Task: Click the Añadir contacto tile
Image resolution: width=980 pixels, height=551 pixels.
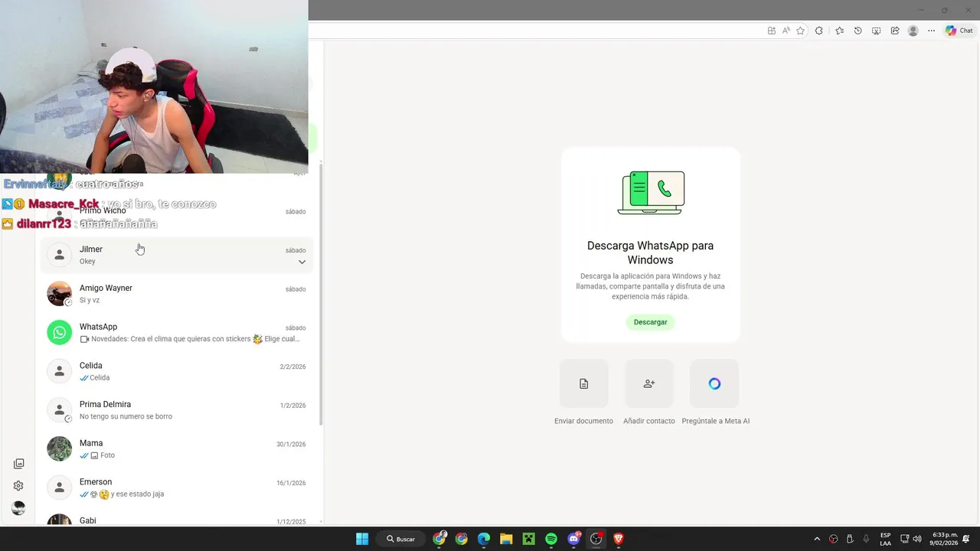Action: (x=649, y=383)
